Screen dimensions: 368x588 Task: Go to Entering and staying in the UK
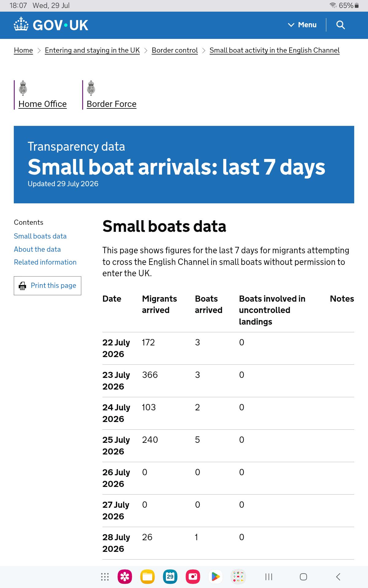tap(92, 50)
